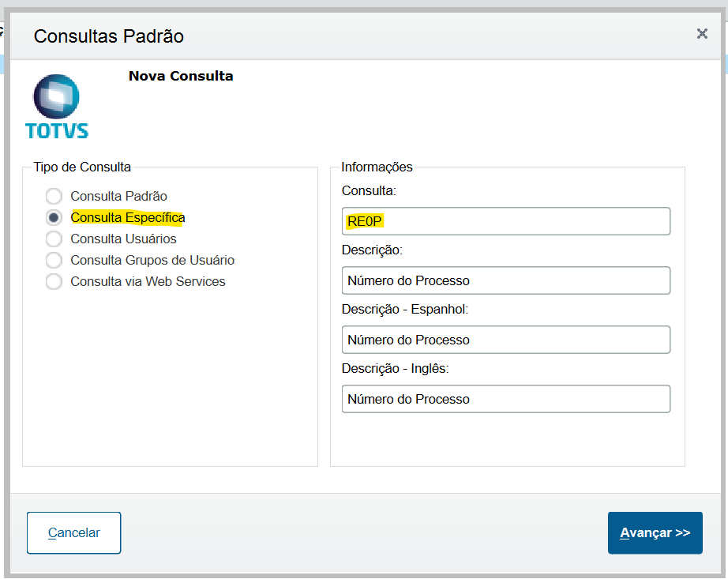Click the Nova Consulta heading
This screenshot has height=579, width=728.
(x=181, y=77)
